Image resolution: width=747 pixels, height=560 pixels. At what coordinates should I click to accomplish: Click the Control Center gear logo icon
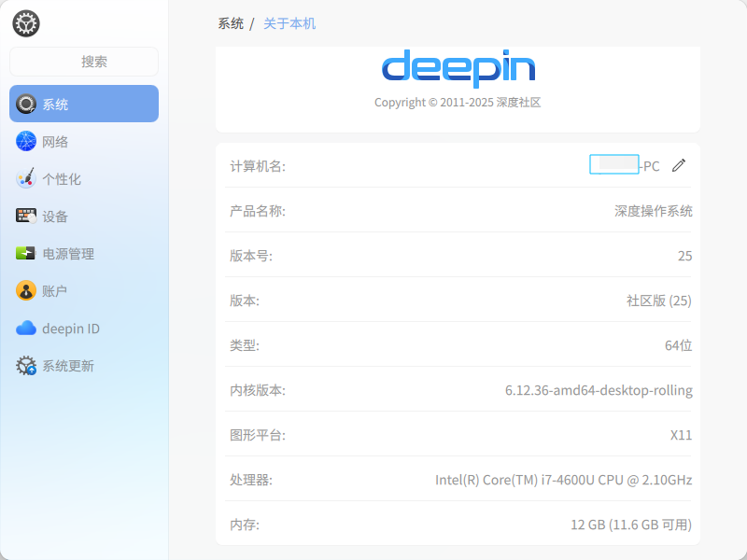tap(26, 23)
